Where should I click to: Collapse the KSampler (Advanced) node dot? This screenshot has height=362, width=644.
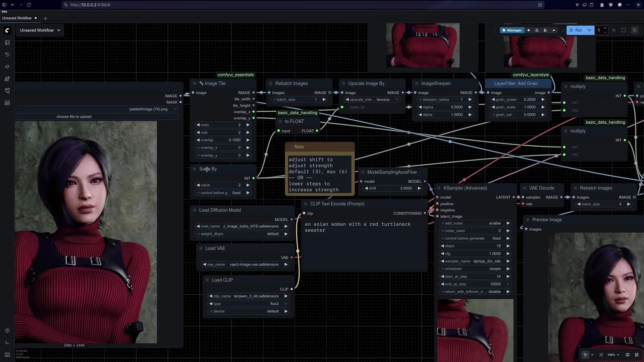[439, 188]
